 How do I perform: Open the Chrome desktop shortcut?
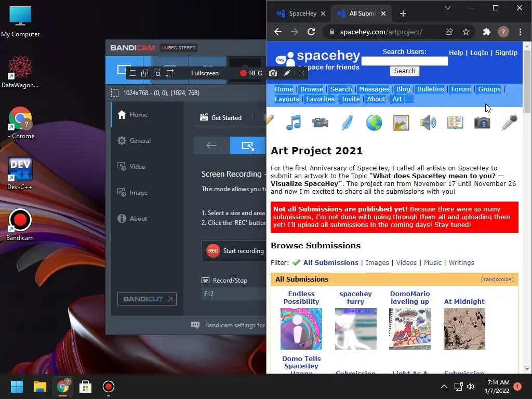tap(20, 123)
